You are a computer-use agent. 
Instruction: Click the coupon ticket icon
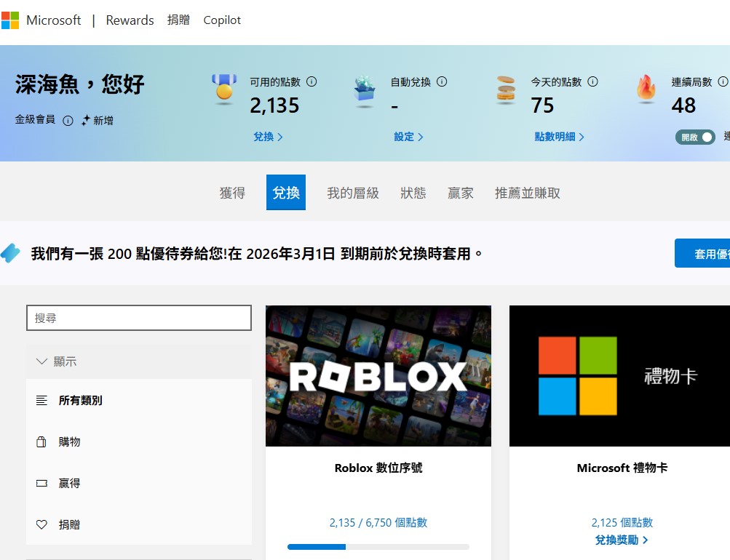tap(10, 253)
